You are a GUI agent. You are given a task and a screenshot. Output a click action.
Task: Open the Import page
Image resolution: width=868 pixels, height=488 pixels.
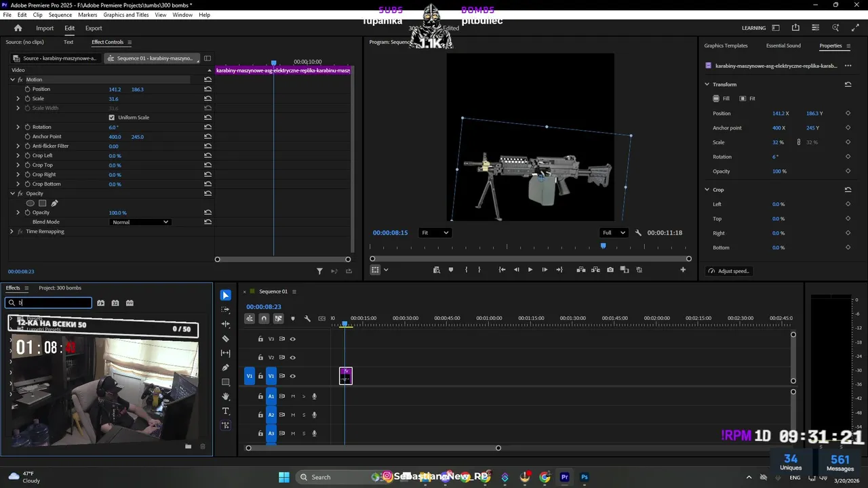coord(45,28)
